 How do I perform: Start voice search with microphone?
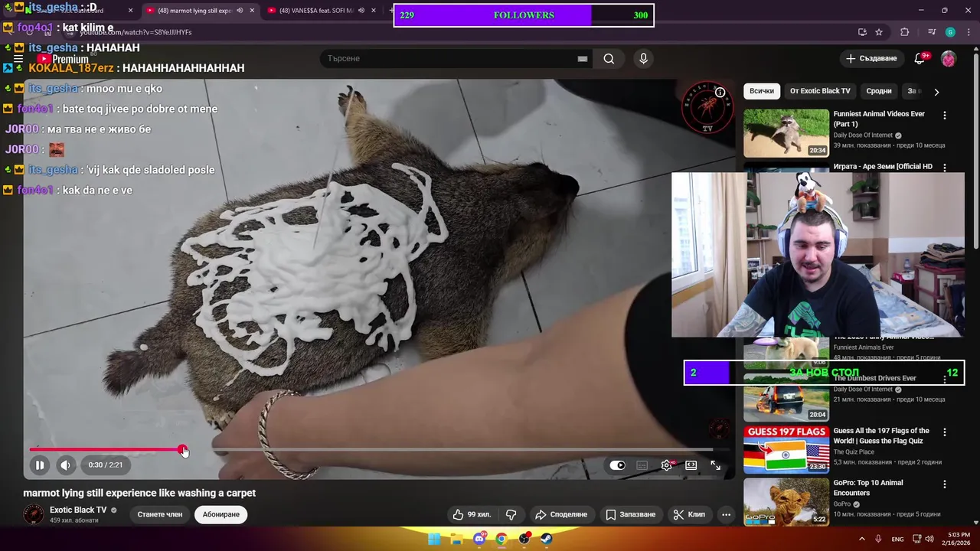[x=643, y=58]
